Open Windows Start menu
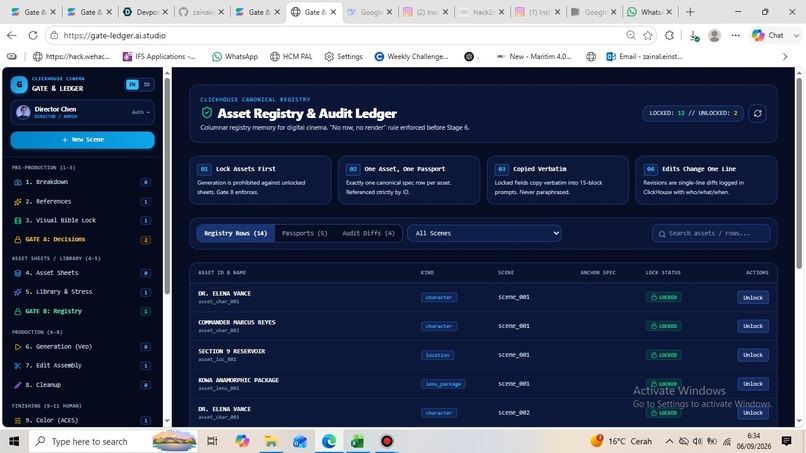The height and width of the screenshot is (453, 806). point(14,441)
